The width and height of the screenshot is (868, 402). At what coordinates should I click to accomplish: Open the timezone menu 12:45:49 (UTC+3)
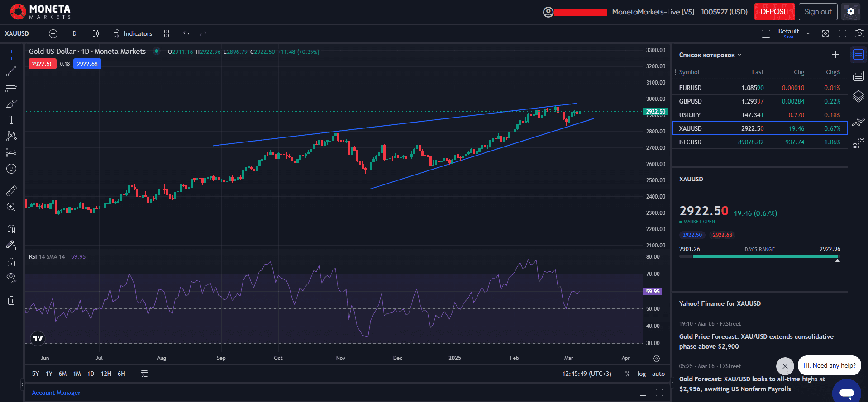tap(587, 374)
